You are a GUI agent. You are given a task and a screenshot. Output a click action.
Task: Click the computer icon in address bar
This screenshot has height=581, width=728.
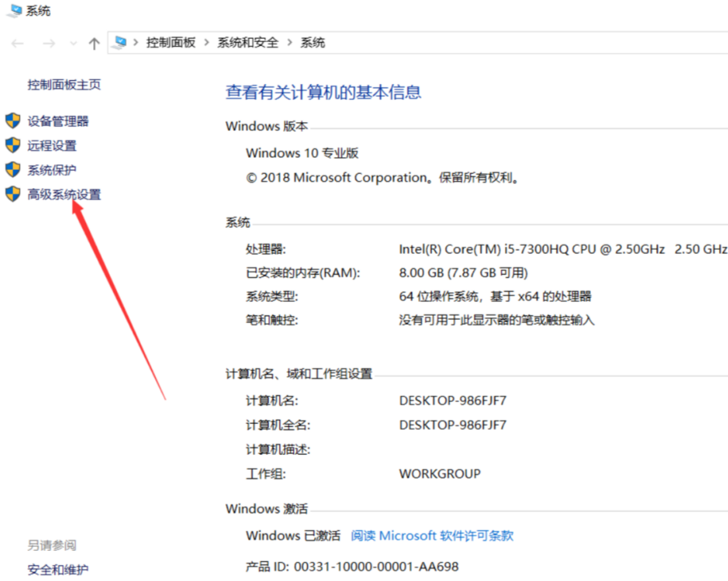click(120, 42)
